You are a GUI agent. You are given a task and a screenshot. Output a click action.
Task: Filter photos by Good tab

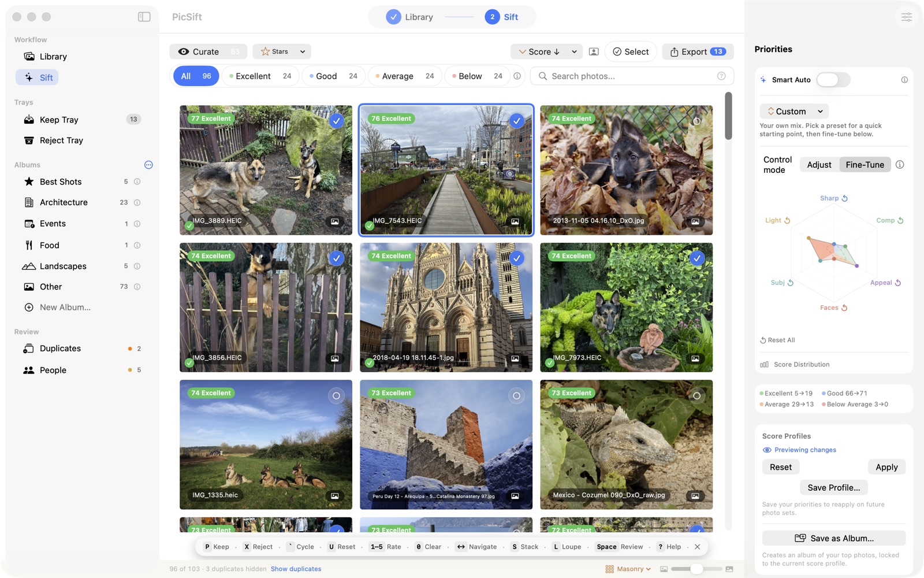[333, 76]
